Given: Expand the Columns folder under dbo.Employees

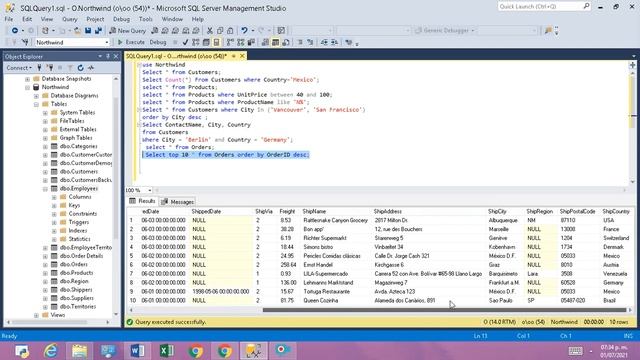Looking at the screenshot, I should (x=54, y=197).
